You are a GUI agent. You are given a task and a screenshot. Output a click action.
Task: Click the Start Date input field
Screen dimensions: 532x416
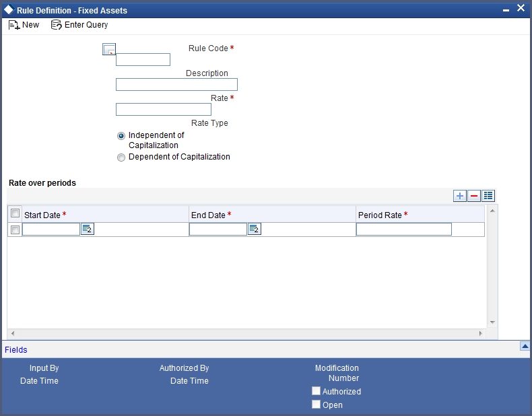pyautogui.click(x=51, y=229)
